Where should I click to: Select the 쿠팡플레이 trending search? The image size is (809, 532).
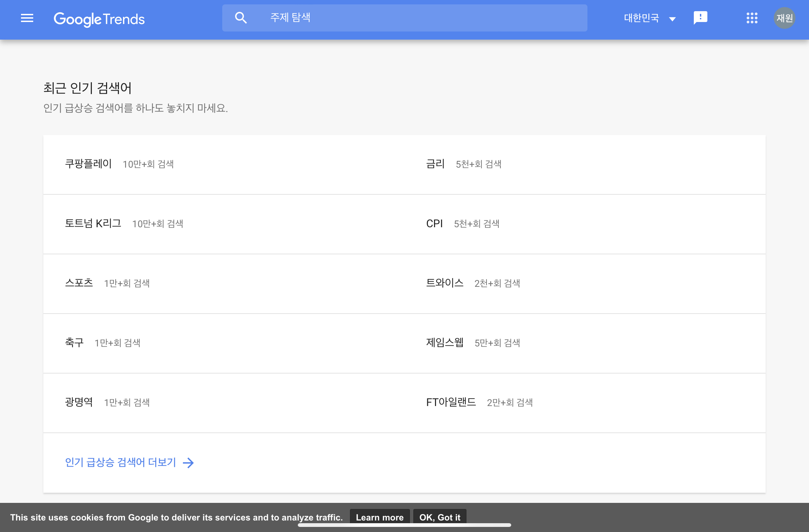coord(88,164)
